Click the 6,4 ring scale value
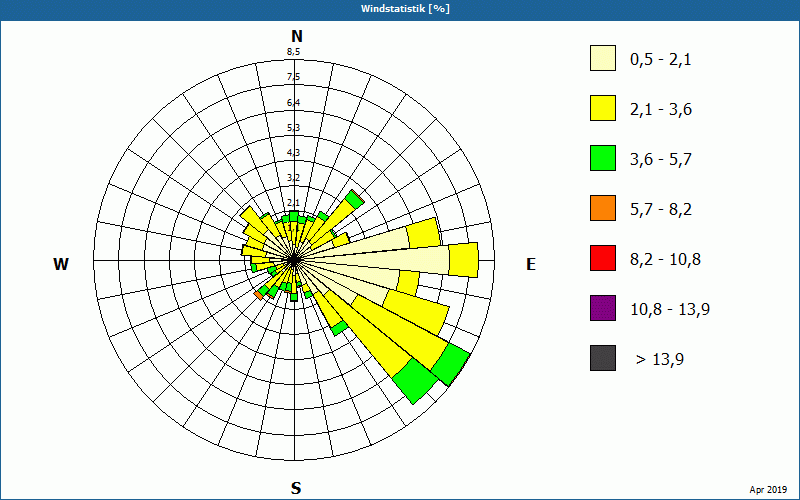This screenshot has height=500, width=800. (x=293, y=103)
